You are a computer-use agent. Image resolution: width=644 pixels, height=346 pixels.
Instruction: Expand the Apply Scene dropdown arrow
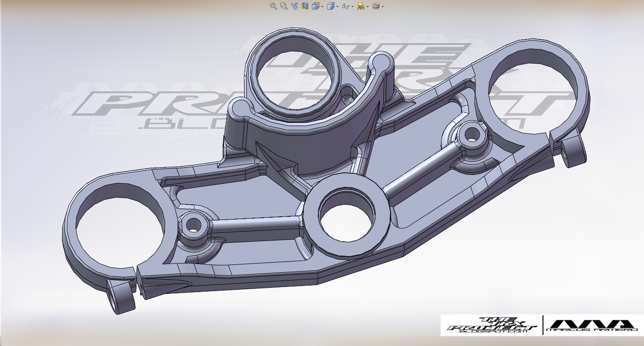coord(368,6)
